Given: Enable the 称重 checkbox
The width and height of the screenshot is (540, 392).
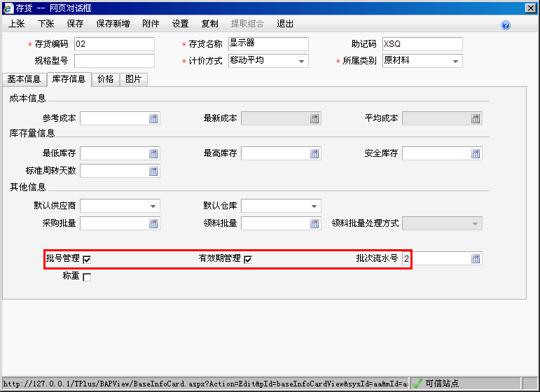Looking at the screenshot, I should [x=87, y=277].
